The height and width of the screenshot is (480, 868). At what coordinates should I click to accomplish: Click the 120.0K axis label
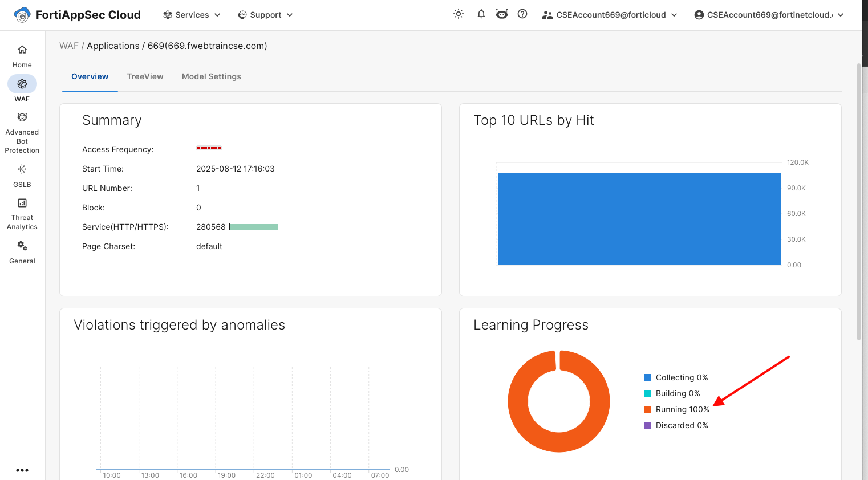click(x=798, y=162)
